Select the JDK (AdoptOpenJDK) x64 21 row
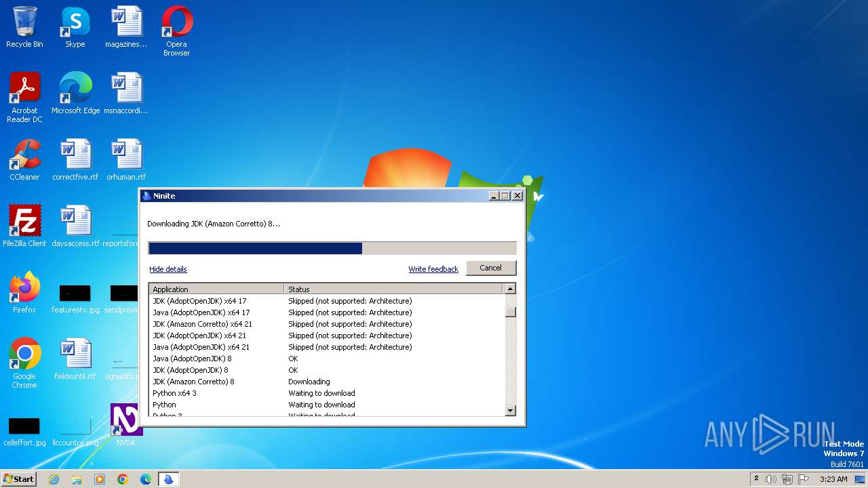 [x=327, y=335]
